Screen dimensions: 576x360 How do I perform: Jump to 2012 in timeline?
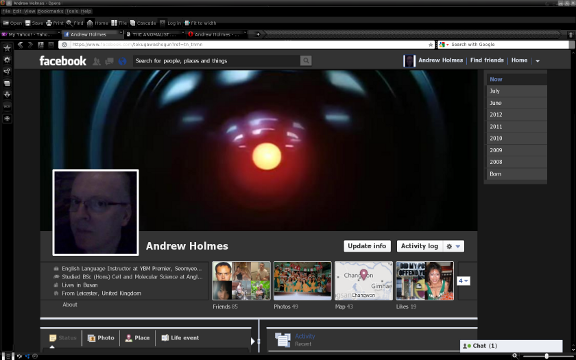coord(516,115)
